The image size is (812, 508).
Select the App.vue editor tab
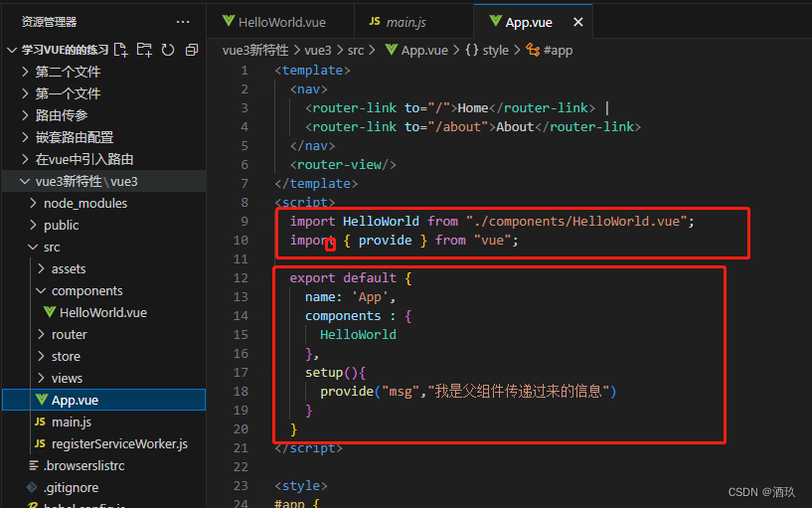[533, 22]
